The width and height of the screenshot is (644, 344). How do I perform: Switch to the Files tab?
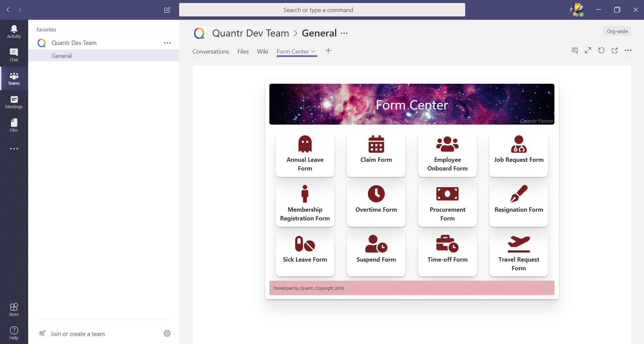click(243, 52)
